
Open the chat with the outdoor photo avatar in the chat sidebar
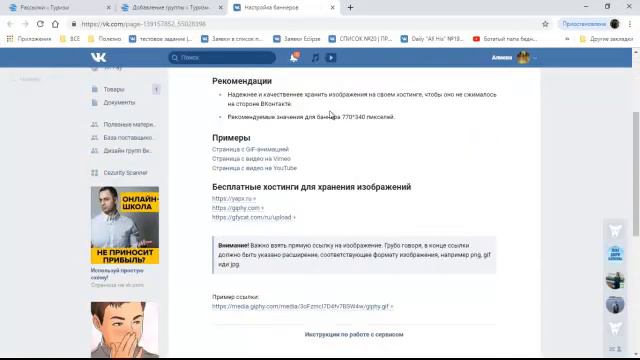point(615,280)
